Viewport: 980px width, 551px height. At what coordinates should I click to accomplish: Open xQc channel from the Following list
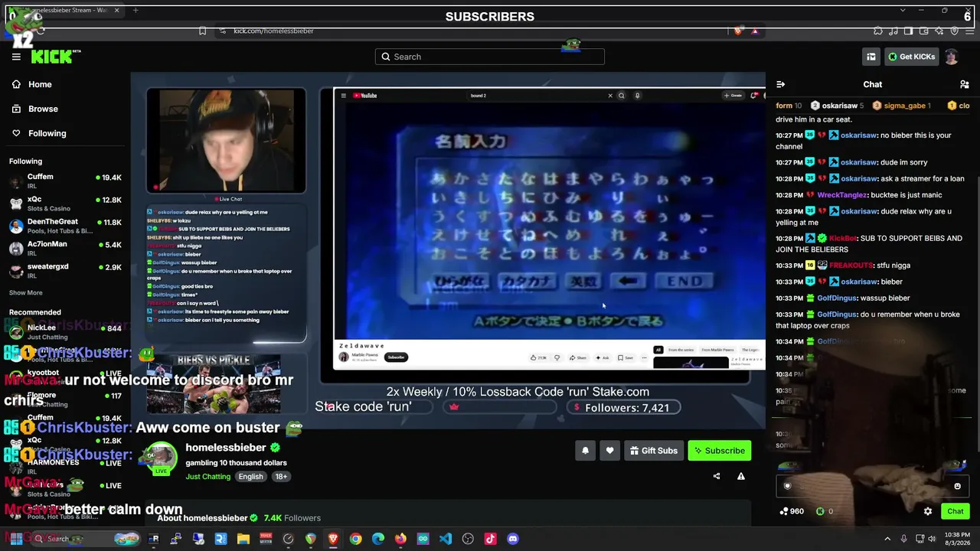point(64,204)
